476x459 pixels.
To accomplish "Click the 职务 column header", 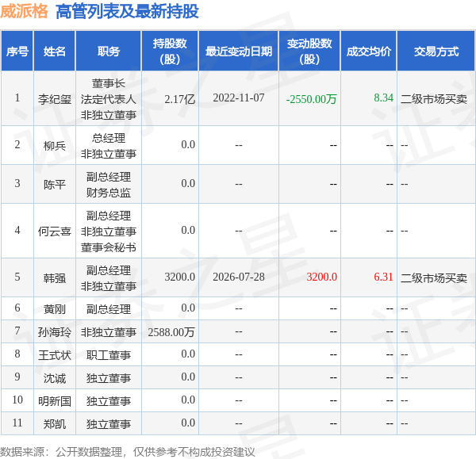I will point(109,51).
